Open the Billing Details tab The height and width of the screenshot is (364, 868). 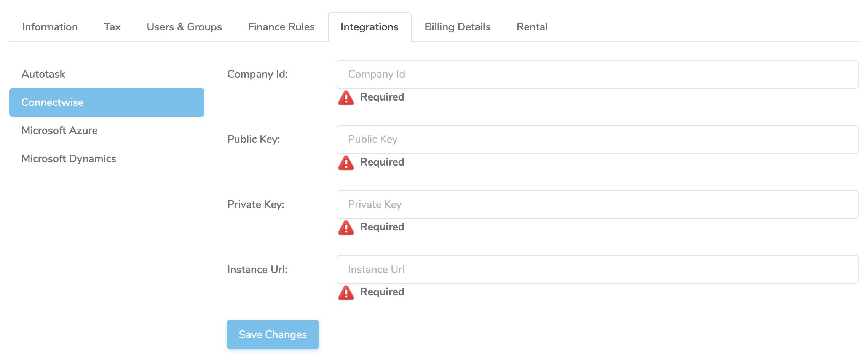coord(457,27)
